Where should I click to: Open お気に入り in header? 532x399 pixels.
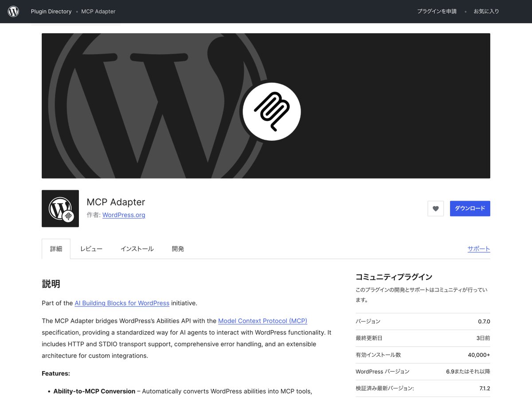tap(486, 12)
